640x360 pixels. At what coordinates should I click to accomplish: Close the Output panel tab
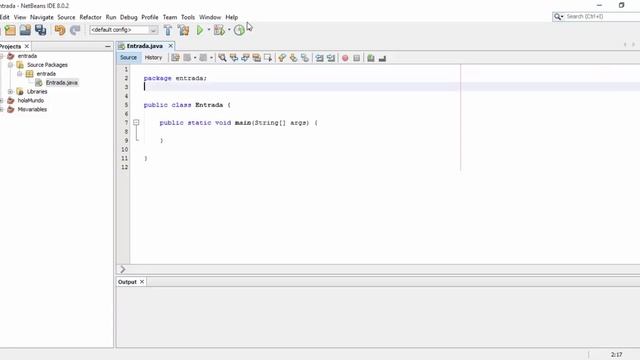click(x=142, y=282)
